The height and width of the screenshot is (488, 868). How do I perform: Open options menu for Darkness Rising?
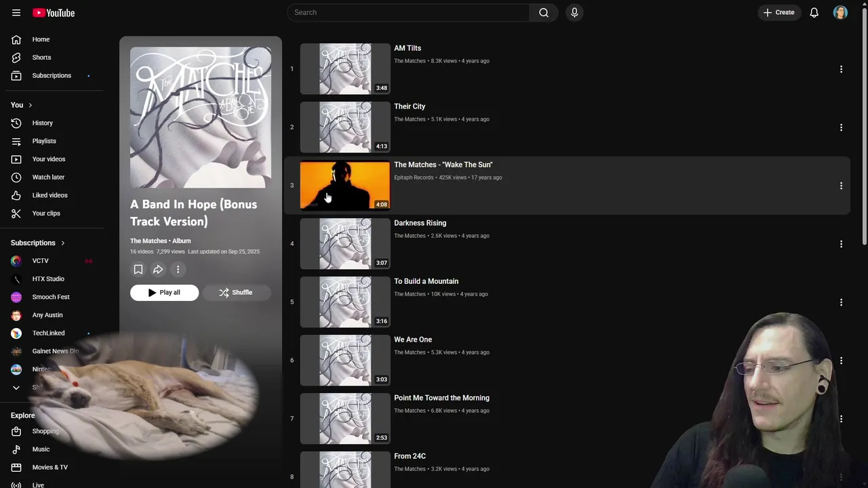click(841, 244)
